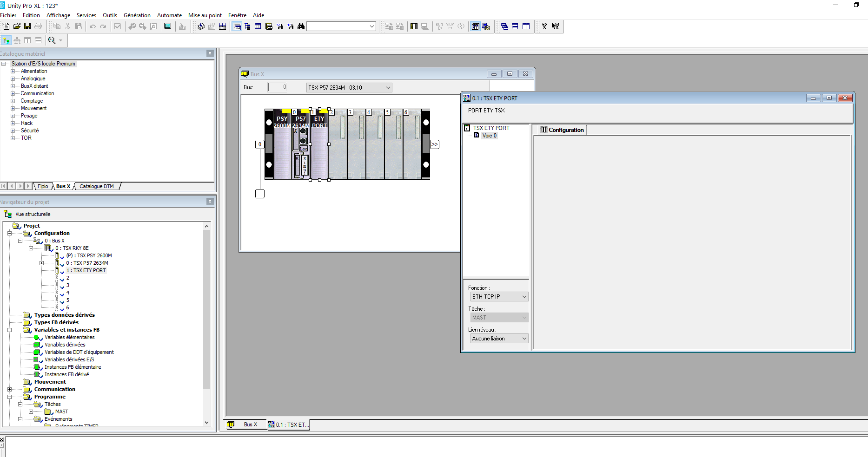Click the Vue structurelle icon in navigator
Image resolution: width=868 pixels, height=457 pixels.
(x=7, y=214)
